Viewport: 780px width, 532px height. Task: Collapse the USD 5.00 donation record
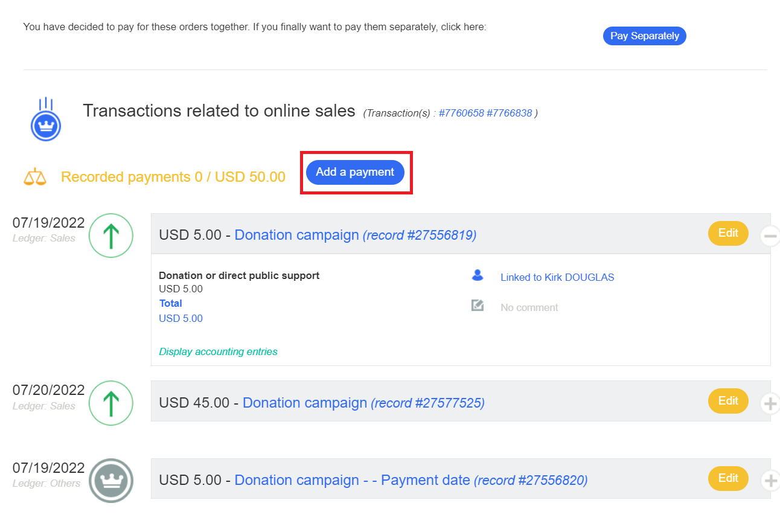[769, 236]
